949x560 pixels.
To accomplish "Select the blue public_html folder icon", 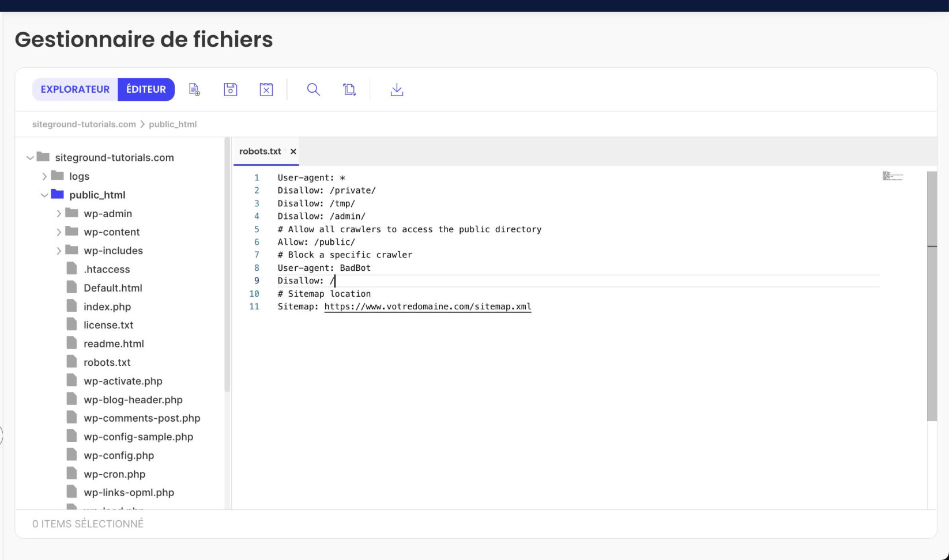I will [57, 194].
